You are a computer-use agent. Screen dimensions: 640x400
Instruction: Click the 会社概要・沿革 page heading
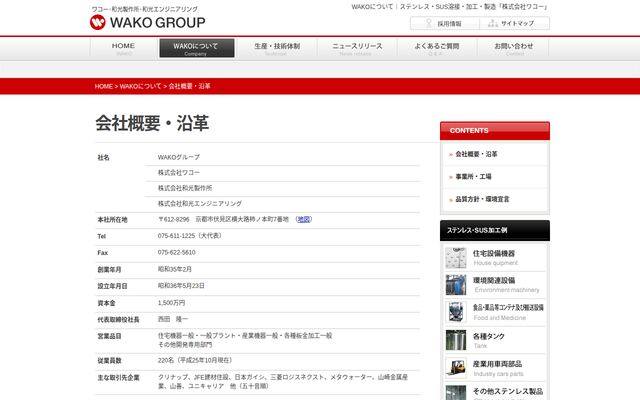click(x=152, y=123)
